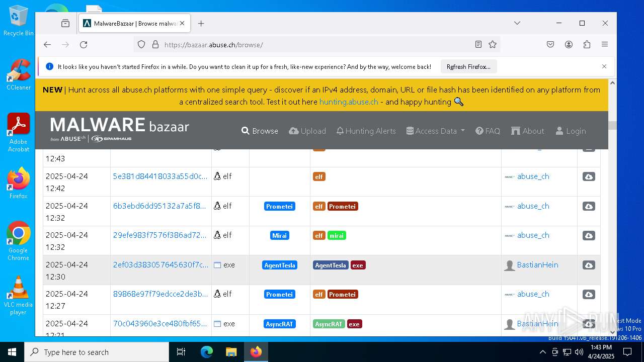
Task: Reload the current page
Action: pyautogui.click(x=84, y=45)
